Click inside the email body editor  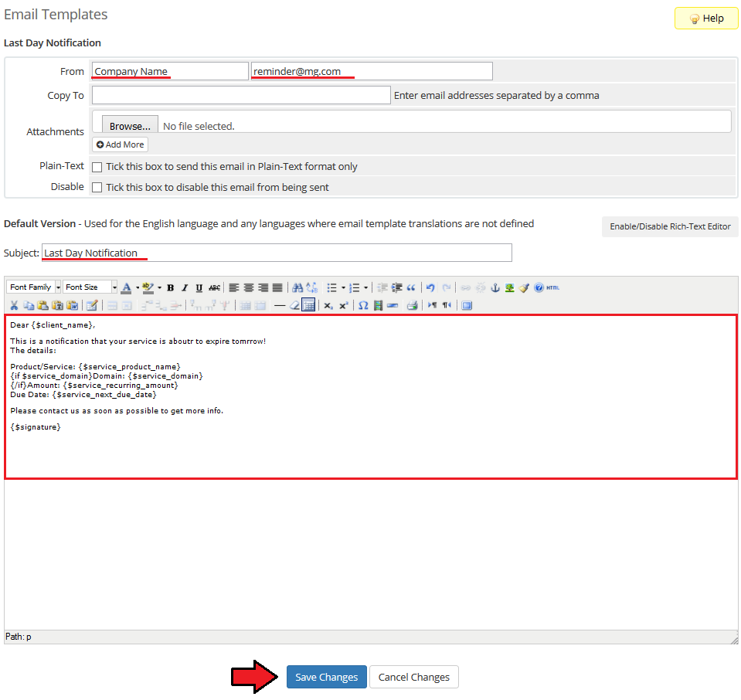(x=371, y=473)
